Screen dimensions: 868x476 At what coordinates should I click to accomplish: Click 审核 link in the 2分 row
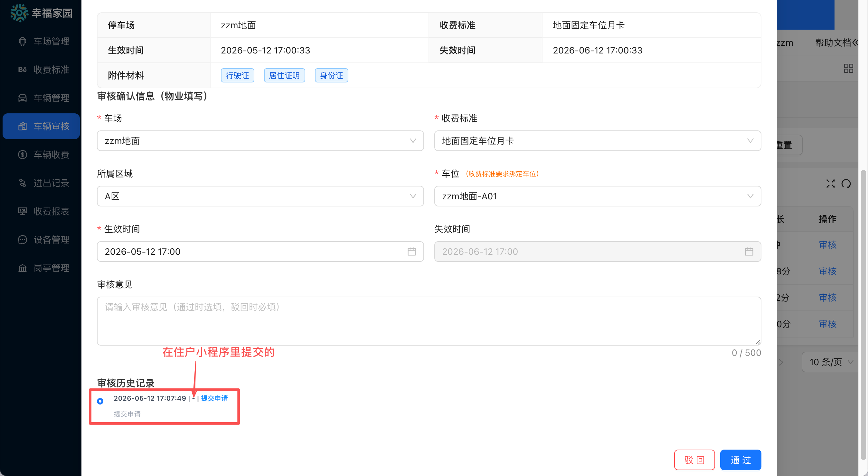point(827,297)
